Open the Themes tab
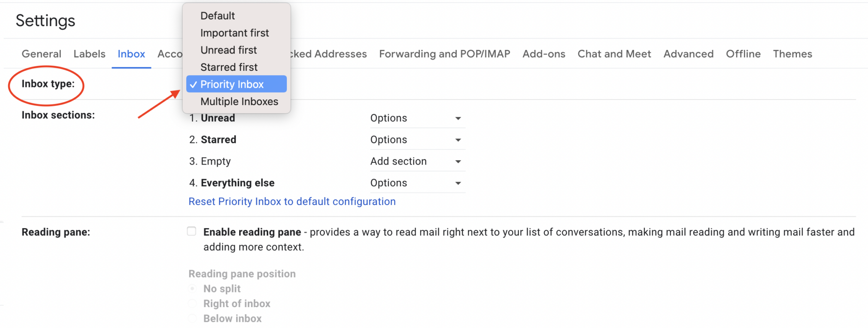Screen dimensions: 868x328 [792, 54]
